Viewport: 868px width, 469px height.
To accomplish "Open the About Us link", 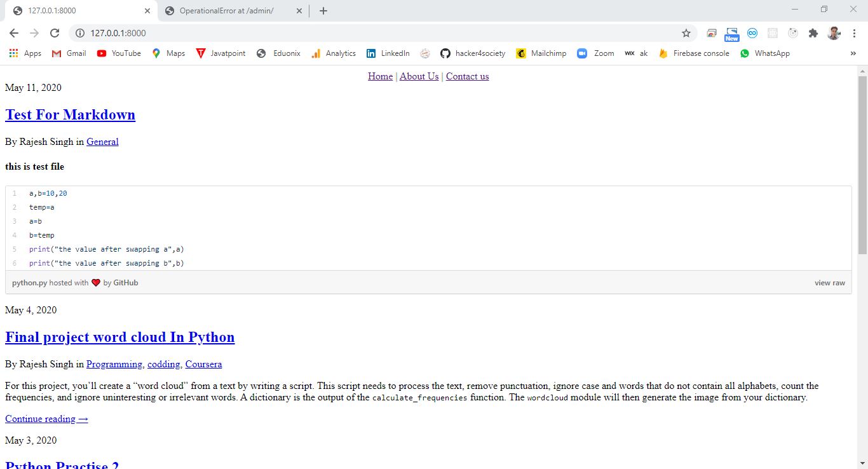I will [419, 76].
